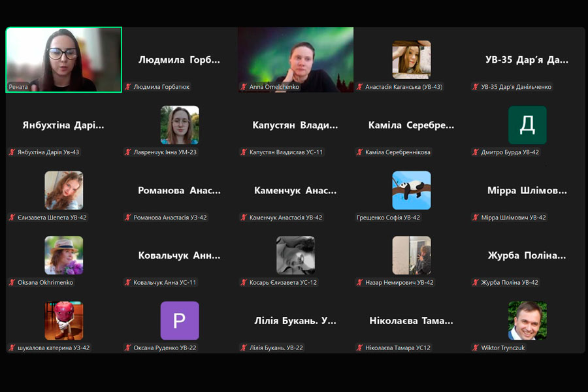Click the Єлизавета Шепета УВ-42 avatar photo
Screen dimensions: 588x392
click(x=63, y=190)
